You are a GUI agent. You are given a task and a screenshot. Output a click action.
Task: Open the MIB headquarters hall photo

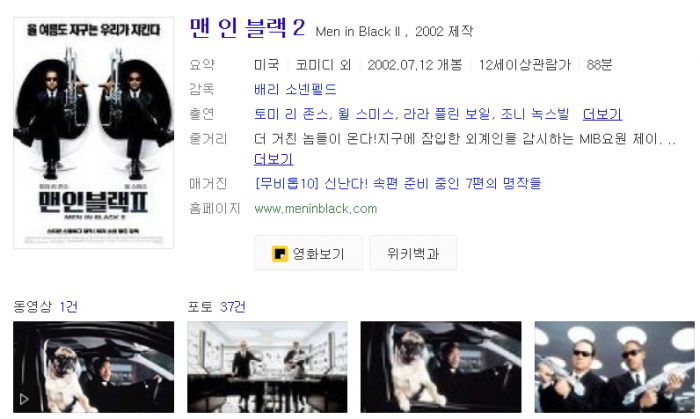(267, 367)
